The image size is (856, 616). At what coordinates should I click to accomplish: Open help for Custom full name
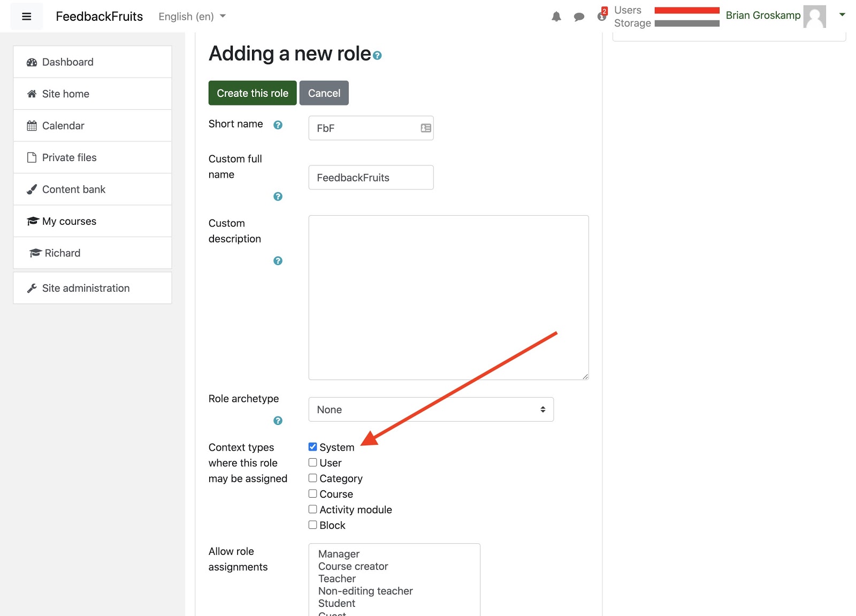[x=278, y=196]
